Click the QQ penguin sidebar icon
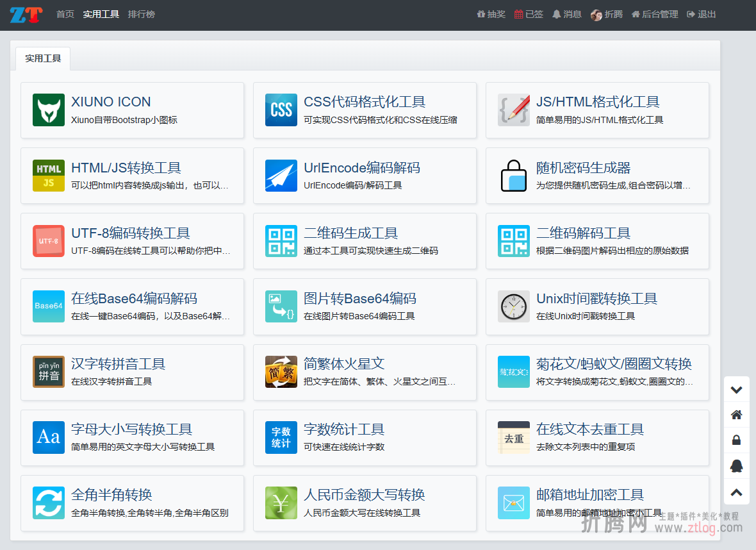 [736, 466]
